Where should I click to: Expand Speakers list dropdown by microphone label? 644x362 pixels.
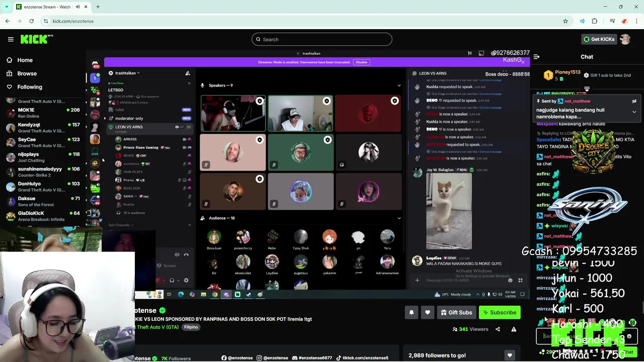pyautogui.click(x=217, y=85)
